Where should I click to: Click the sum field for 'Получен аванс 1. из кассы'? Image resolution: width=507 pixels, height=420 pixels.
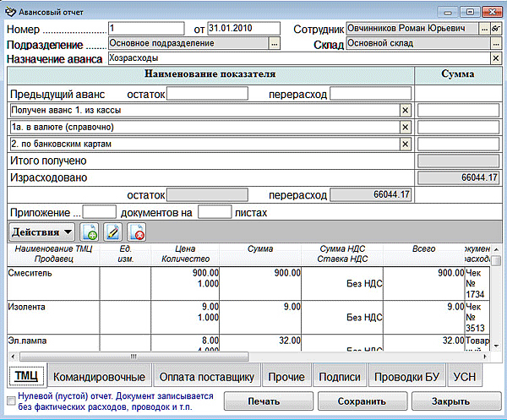[458, 111]
